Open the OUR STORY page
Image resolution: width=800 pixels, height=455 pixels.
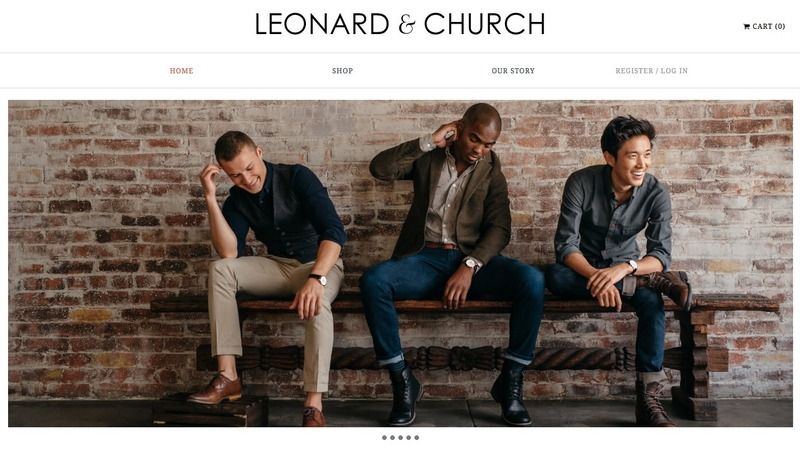[513, 71]
